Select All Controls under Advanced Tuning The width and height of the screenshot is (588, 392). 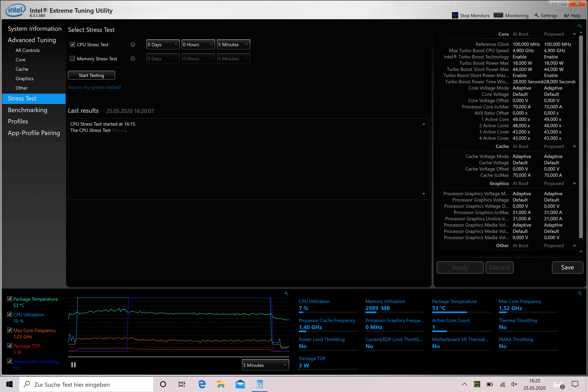27,50
